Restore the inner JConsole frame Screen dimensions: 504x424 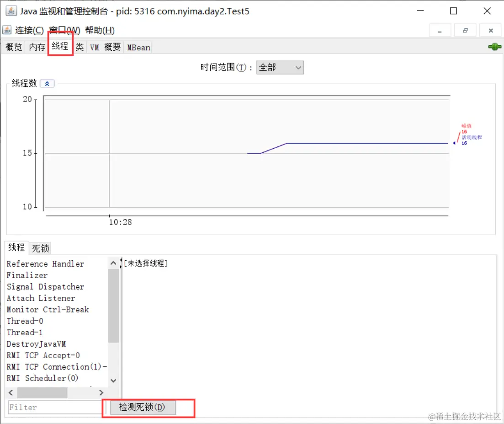click(465, 31)
